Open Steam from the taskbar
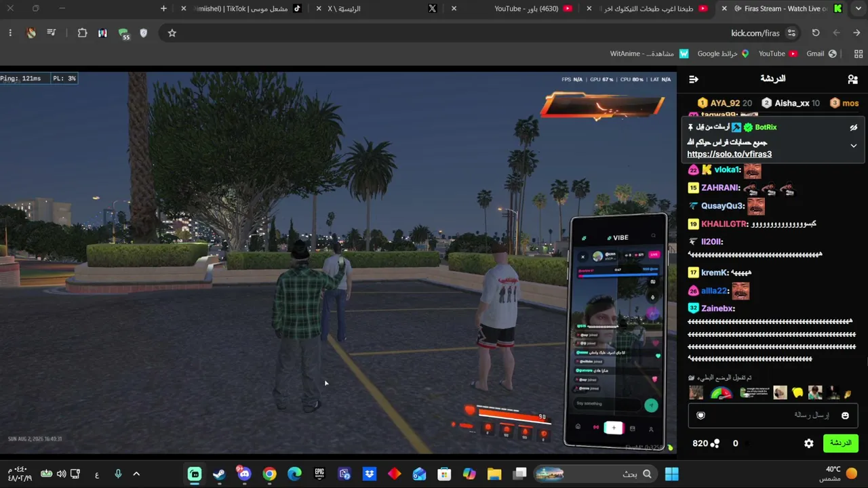The image size is (868, 488). 219,474
